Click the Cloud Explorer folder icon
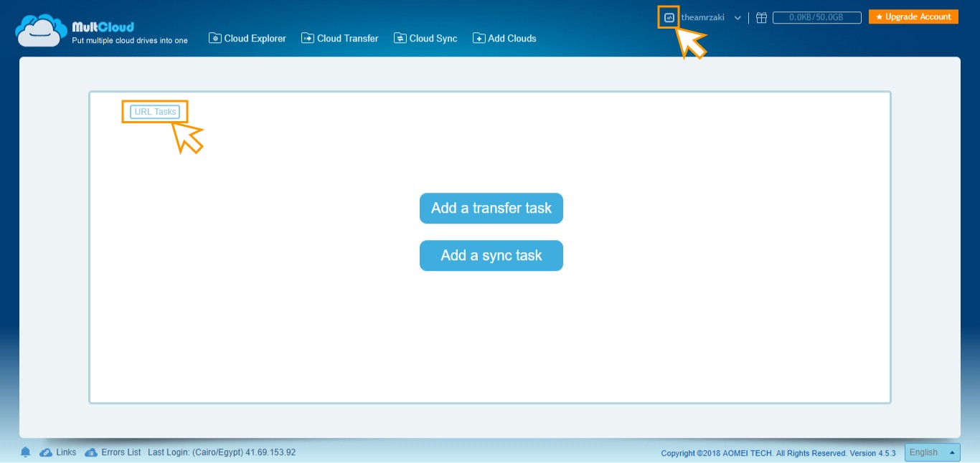980x463 pixels. coord(215,38)
